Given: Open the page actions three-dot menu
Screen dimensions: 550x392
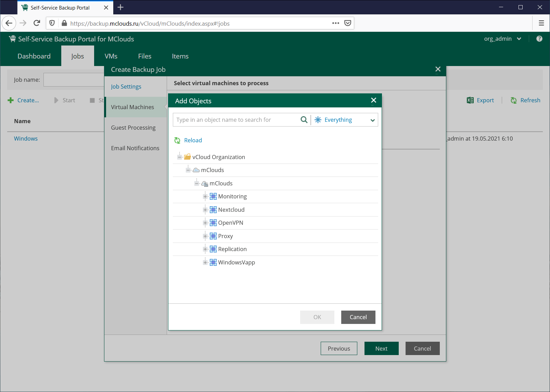Looking at the screenshot, I should [x=335, y=23].
